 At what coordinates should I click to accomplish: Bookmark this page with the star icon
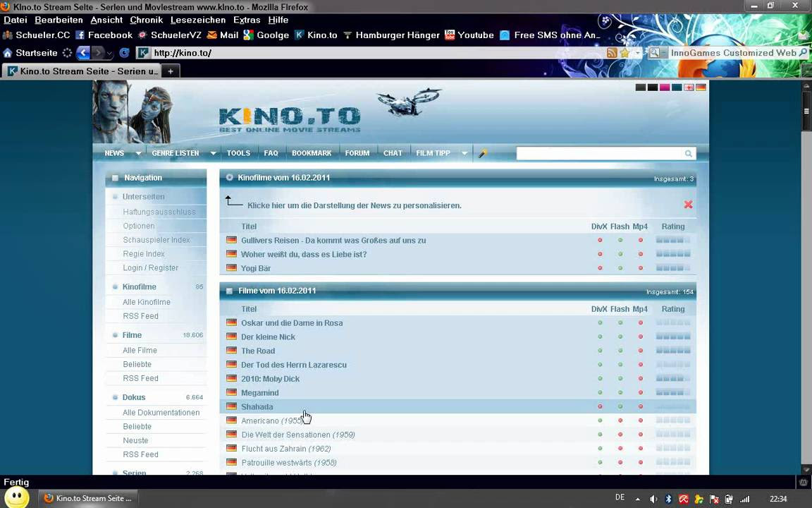click(625, 53)
